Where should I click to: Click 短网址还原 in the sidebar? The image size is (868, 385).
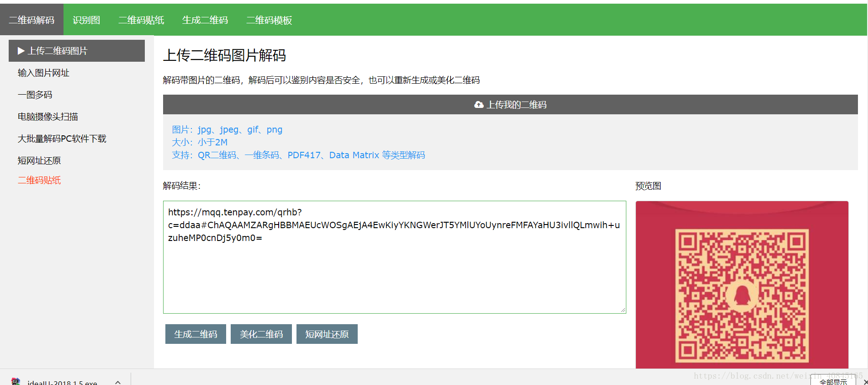tap(39, 160)
